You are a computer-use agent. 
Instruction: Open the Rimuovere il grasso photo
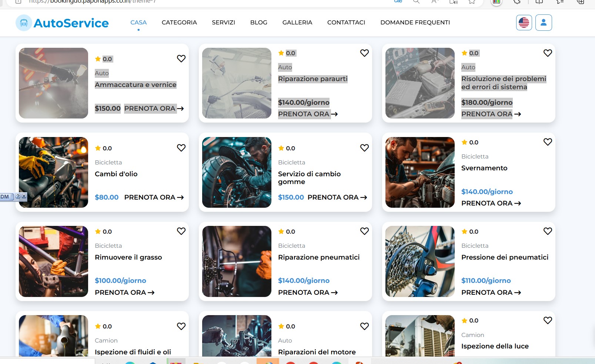[53, 261]
